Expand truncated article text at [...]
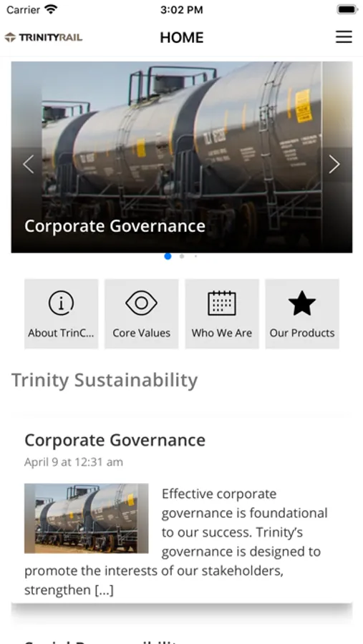The image size is (363, 644). [x=104, y=590]
